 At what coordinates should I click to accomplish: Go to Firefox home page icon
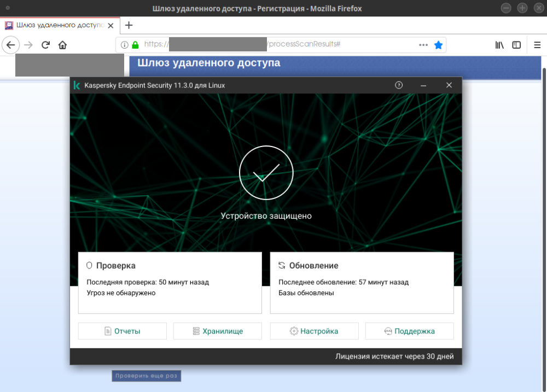63,45
